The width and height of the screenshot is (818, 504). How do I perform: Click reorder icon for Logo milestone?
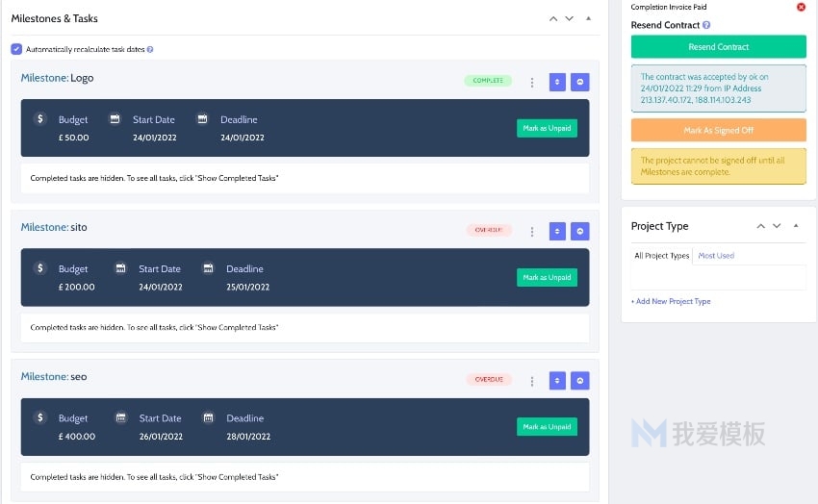coord(557,82)
